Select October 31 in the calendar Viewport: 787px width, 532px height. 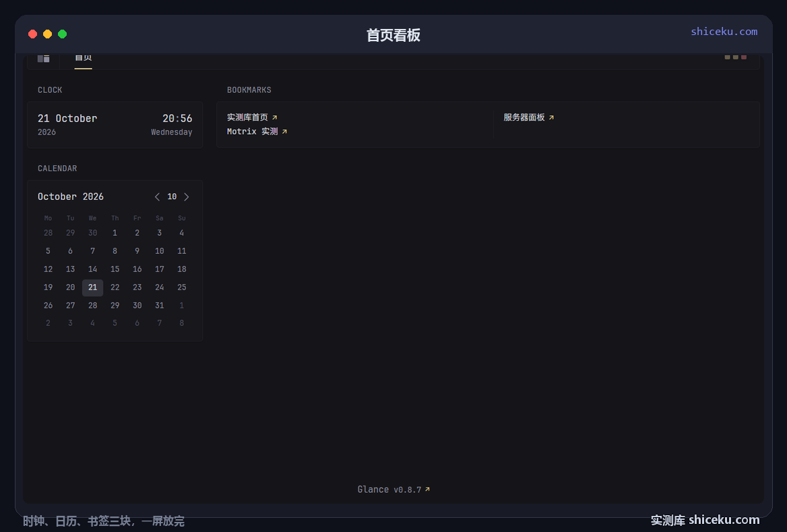(160, 305)
